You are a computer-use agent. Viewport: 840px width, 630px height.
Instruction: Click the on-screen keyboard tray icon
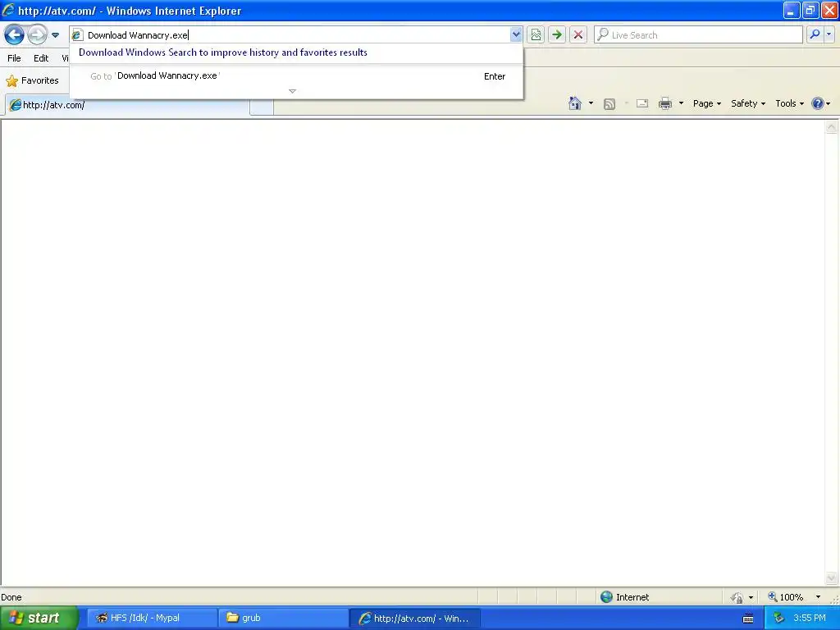tap(748, 619)
